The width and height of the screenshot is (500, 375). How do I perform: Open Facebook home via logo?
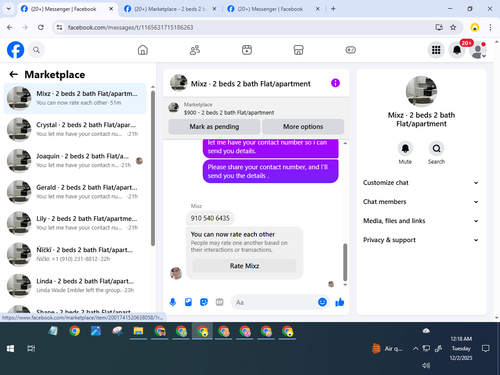(x=15, y=50)
